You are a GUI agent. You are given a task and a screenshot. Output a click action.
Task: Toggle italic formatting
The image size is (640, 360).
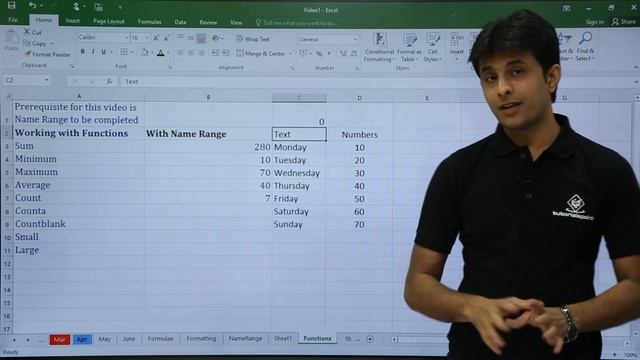93,52
